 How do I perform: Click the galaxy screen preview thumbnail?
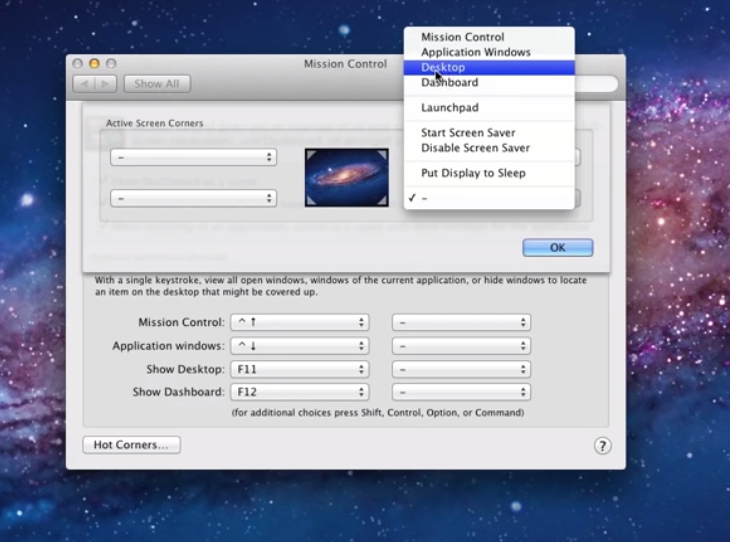point(347,177)
